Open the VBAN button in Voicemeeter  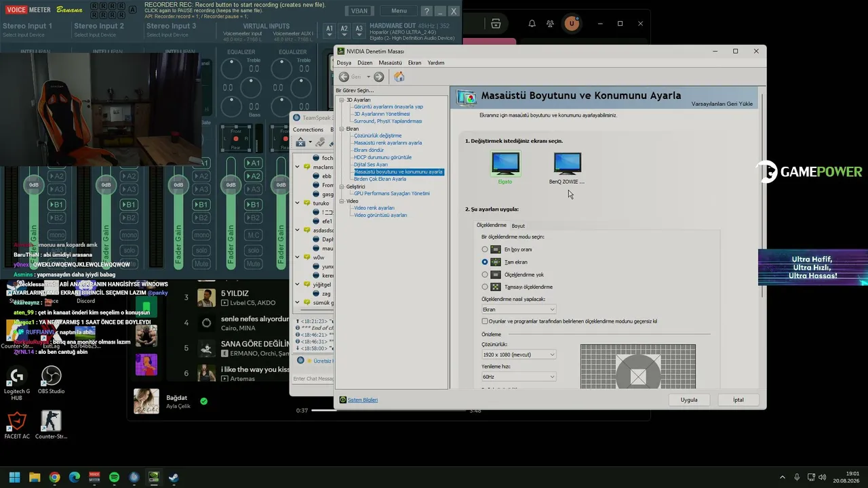pos(359,11)
